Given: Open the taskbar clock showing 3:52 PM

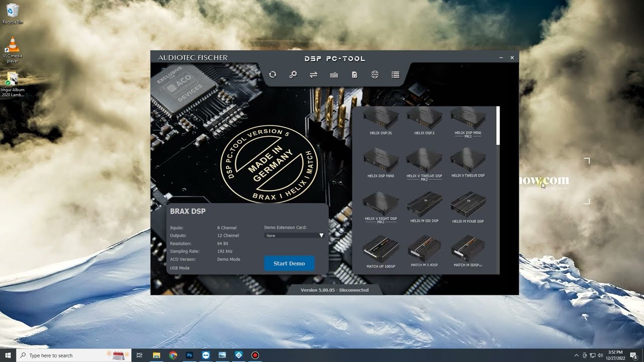Looking at the screenshot, I should (615, 355).
